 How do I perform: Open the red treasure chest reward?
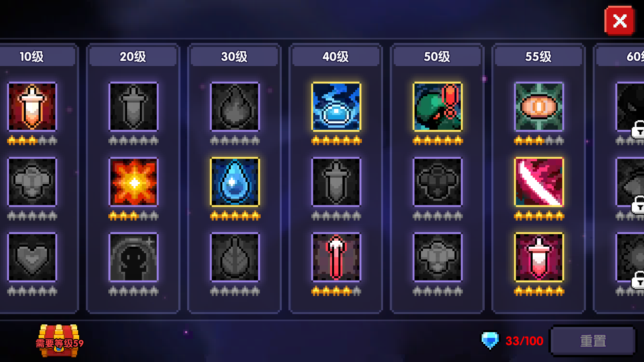pyautogui.click(x=59, y=341)
